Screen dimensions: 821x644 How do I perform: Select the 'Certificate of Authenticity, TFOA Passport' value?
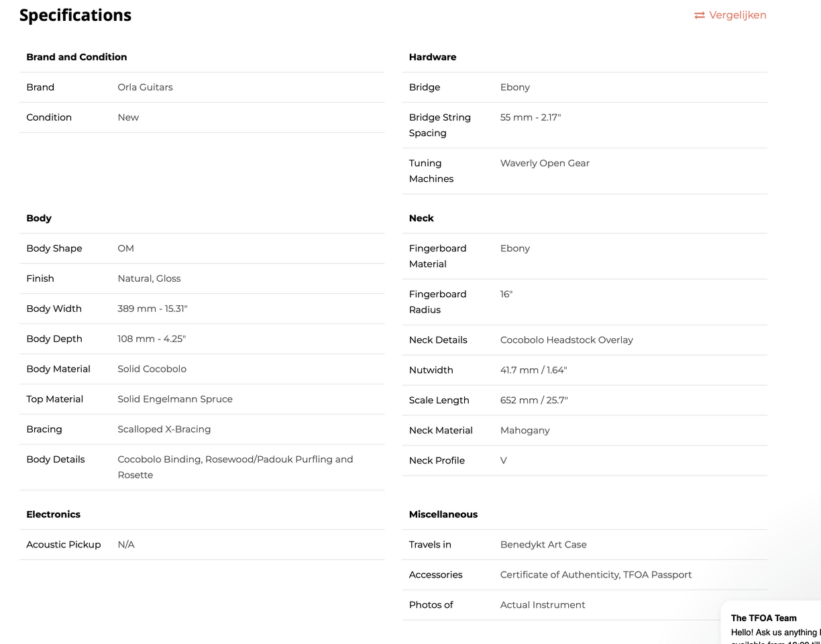pyautogui.click(x=596, y=575)
